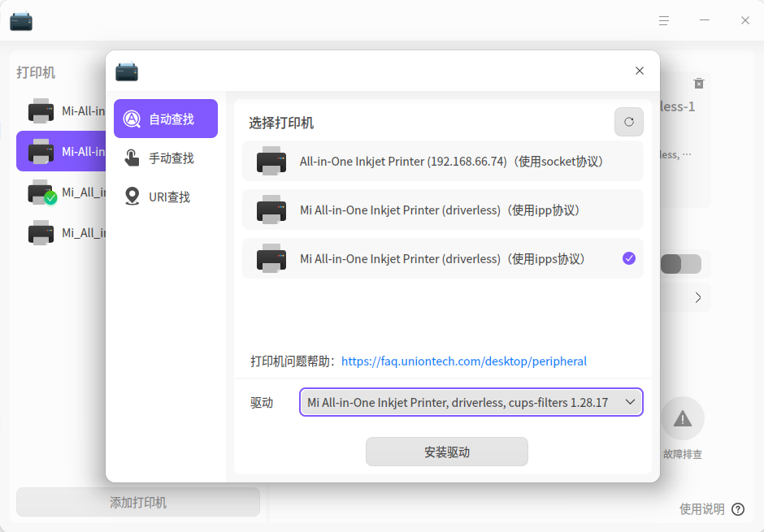This screenshot has height=532, width=764.
Task: Open 故障排查 troubleshooting warning icon
Action: pyautogui.click(x=682, y=418)
